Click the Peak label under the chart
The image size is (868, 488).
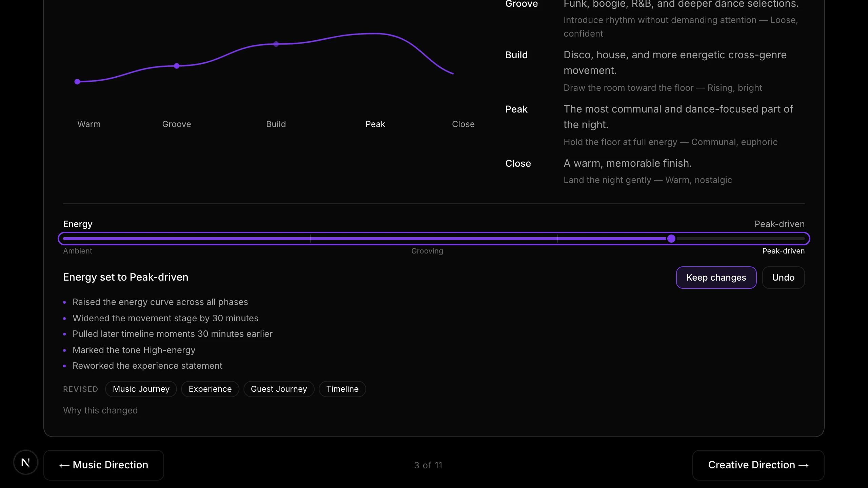click(x=375, y=124)
